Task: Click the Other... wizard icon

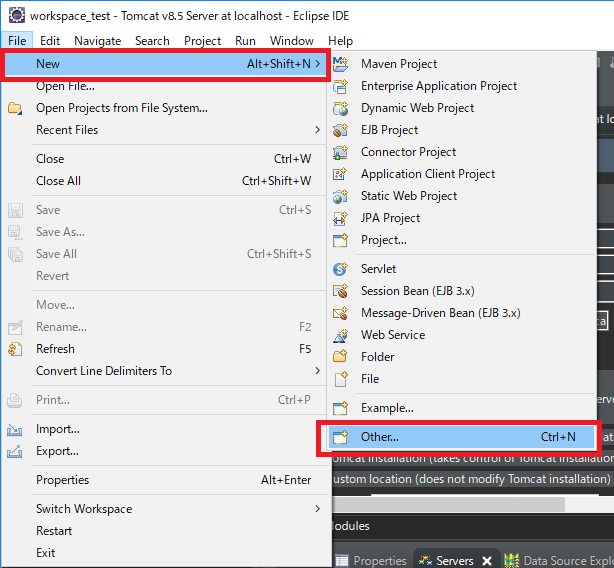Action: (340, 437)
